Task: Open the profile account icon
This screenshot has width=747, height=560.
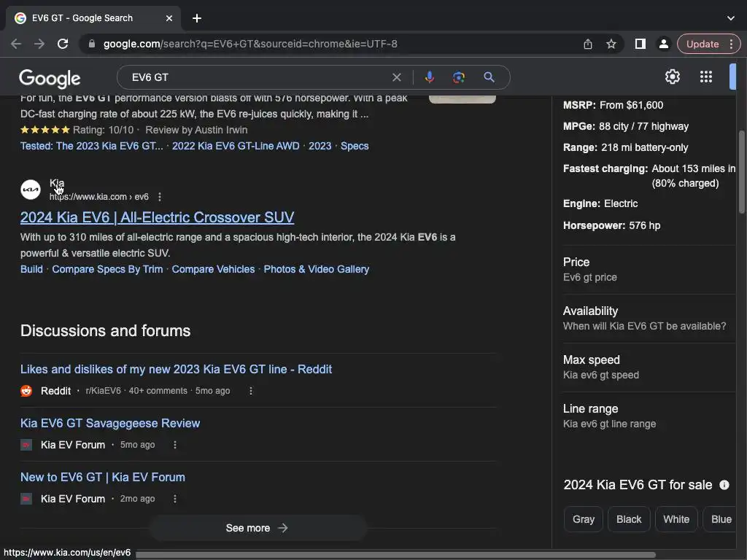Action: 663,44
